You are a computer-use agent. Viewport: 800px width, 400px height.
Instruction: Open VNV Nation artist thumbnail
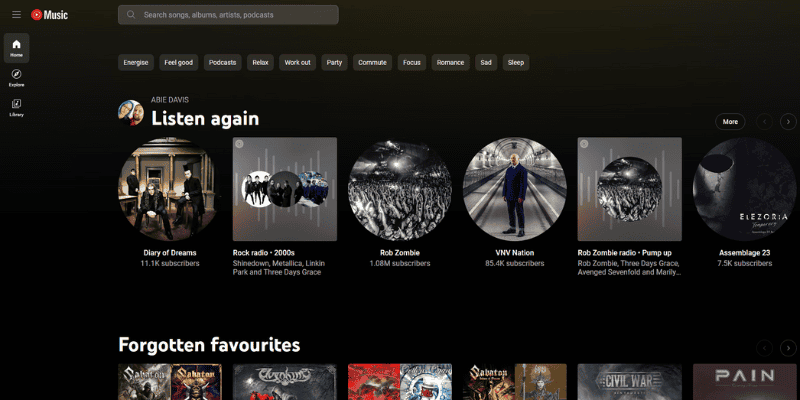pos(515,189)
